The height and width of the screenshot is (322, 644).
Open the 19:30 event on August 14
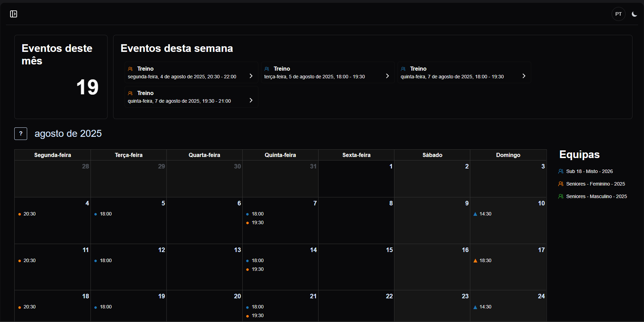tap(257, 269)
